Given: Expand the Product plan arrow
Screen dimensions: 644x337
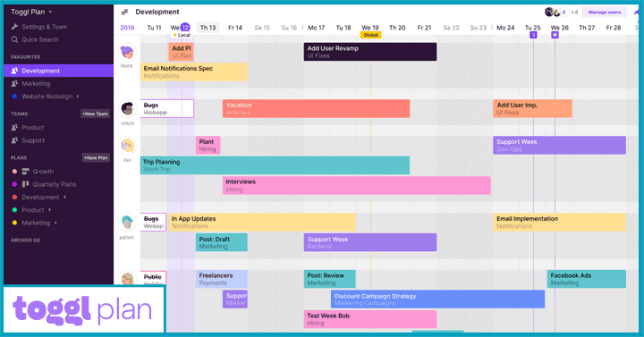Looking at the screenshot, I should click(50, 210).
